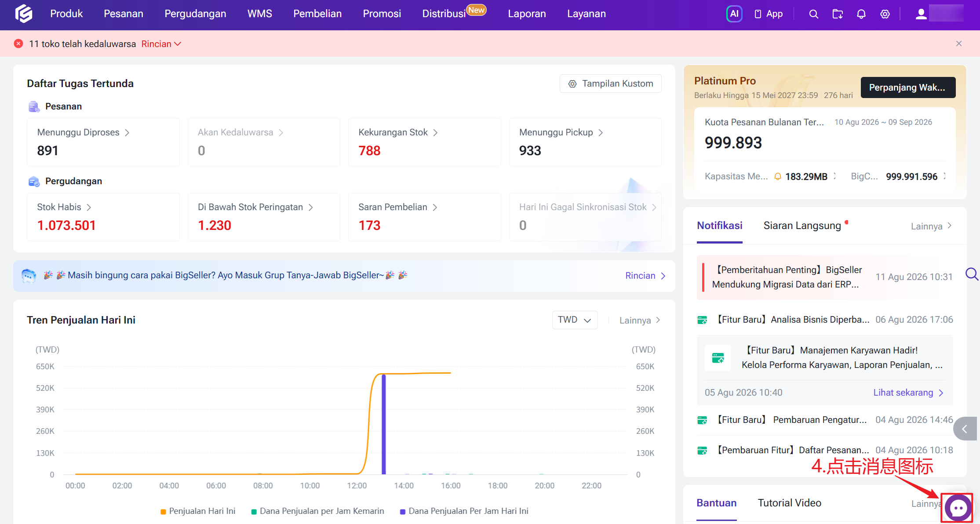Click the purple bar on sales chart

tap(384, 424)
